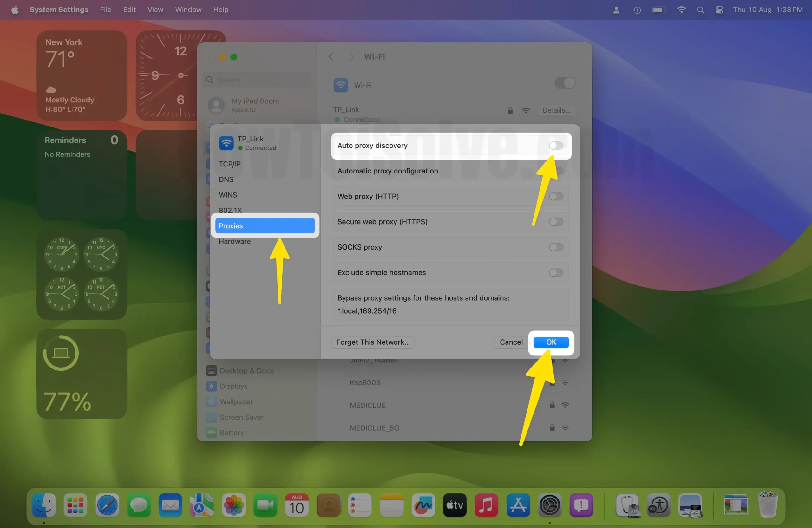Select 802.1X network settings option
Image resolution: width=812 pixels, height=528 pixels.
(x=230, y=210)
